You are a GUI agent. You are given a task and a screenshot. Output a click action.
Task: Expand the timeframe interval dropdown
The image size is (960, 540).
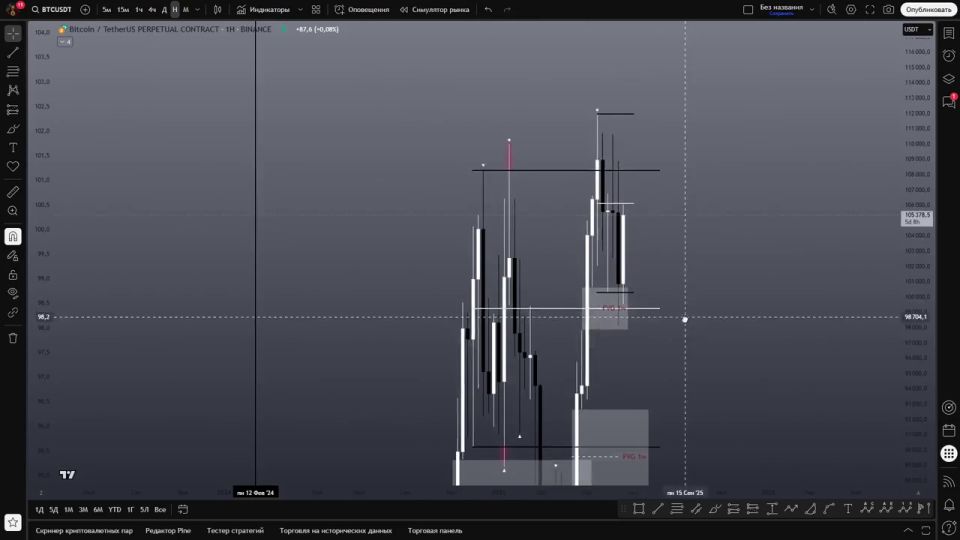tap(197, 10)
